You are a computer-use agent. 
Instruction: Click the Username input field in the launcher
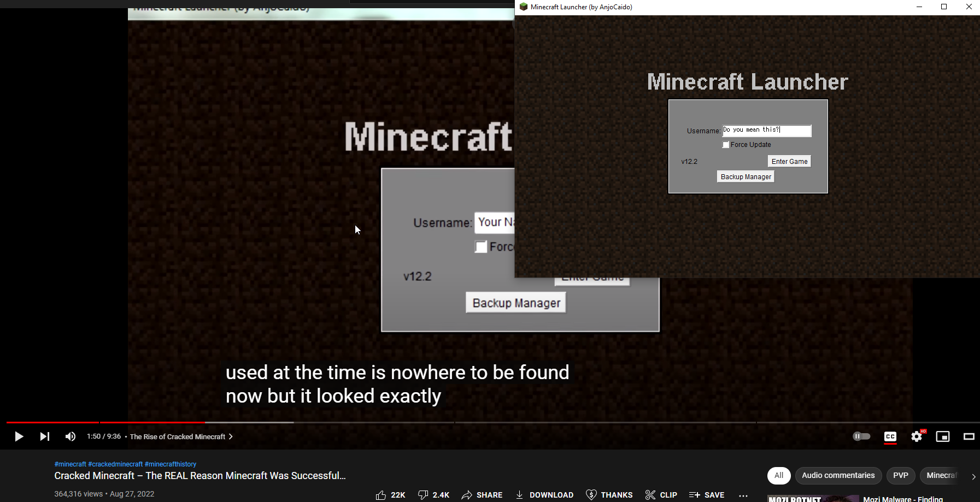766,131
